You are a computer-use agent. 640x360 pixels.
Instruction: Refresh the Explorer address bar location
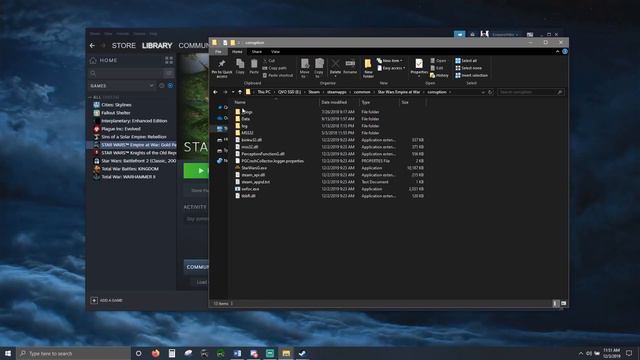(490, 92)
